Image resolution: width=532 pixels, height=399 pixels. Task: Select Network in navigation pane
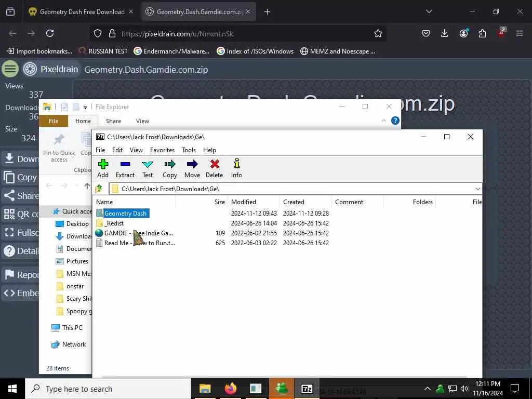coord(69,344)
